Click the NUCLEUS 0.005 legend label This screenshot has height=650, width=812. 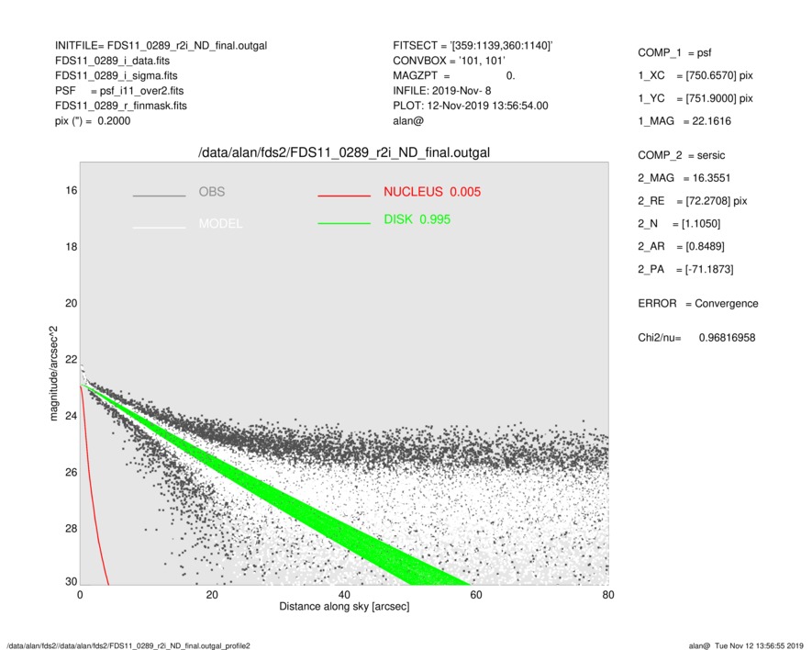click(432, 192)
